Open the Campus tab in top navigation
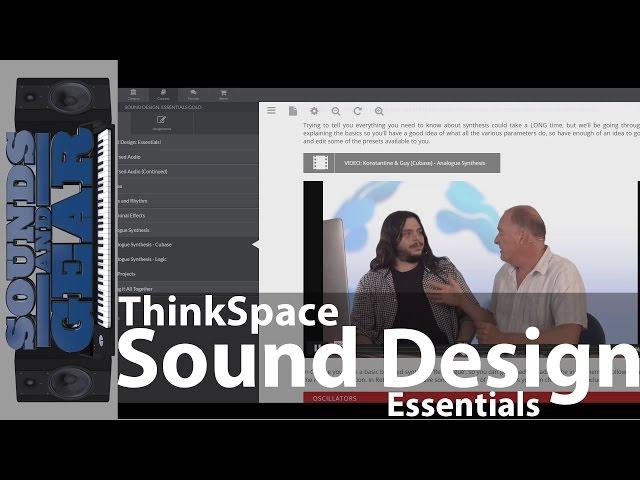 (x=133, y=94)
